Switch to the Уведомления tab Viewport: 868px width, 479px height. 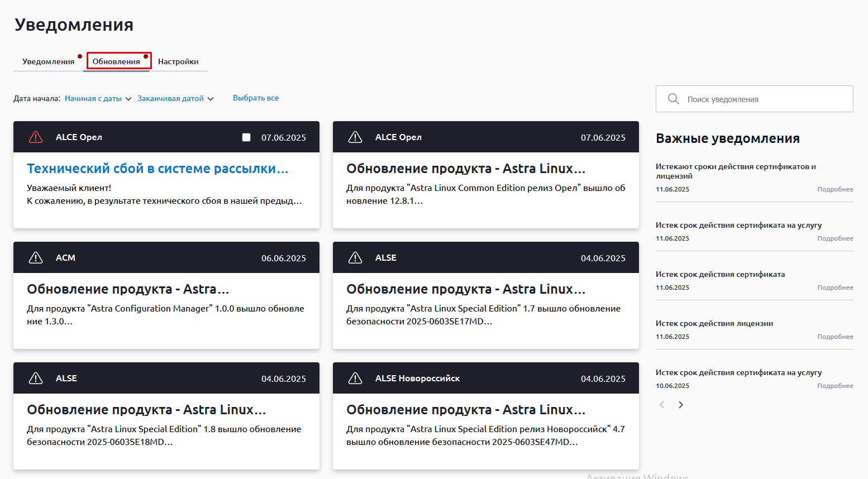[48, 61]
